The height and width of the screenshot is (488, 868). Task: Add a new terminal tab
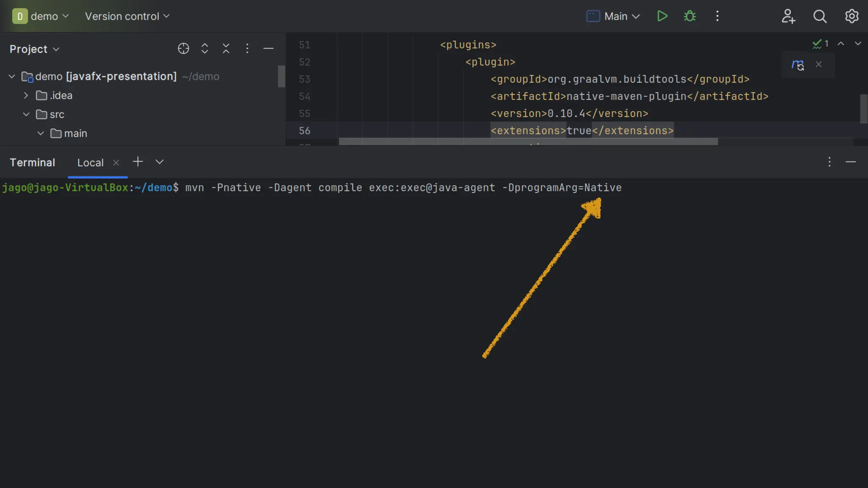pyautogui.click(x=138, y=162)
